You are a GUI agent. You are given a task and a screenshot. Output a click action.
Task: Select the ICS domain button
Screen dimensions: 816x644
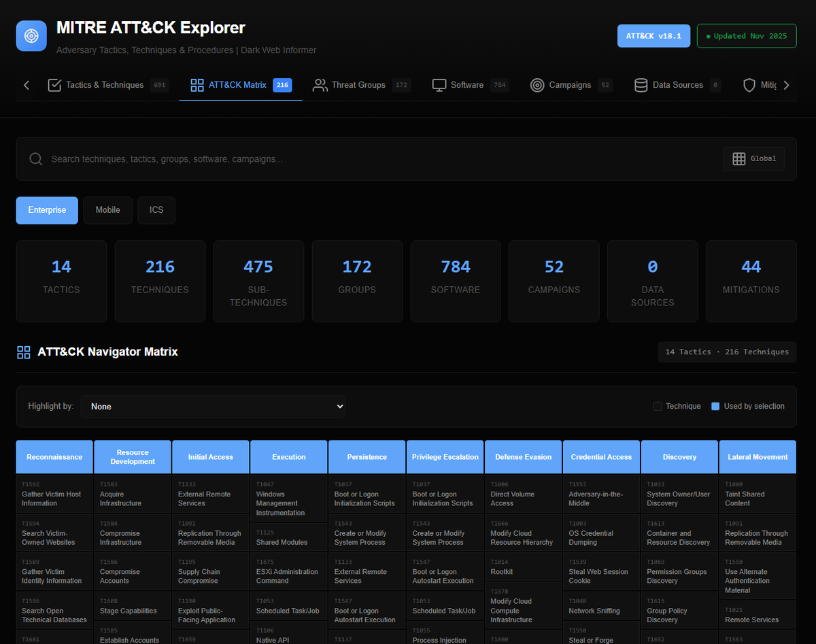click(x=156, y=210)
